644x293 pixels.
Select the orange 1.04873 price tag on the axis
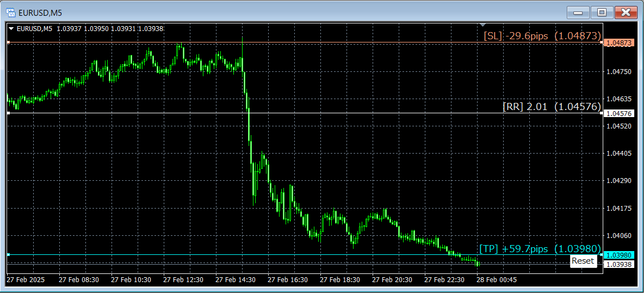click(620, 43)
